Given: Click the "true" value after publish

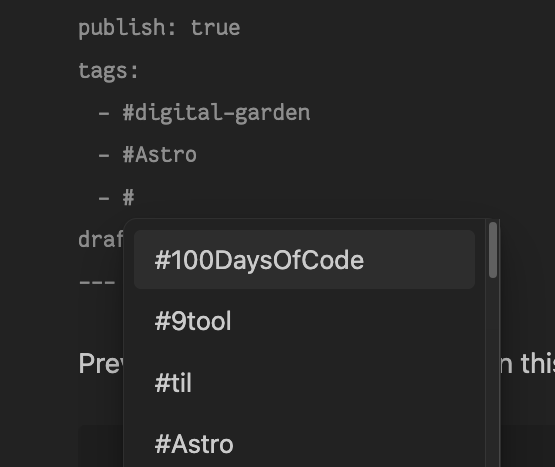Looking at the screenshot, I should click(x=215, y=28).
